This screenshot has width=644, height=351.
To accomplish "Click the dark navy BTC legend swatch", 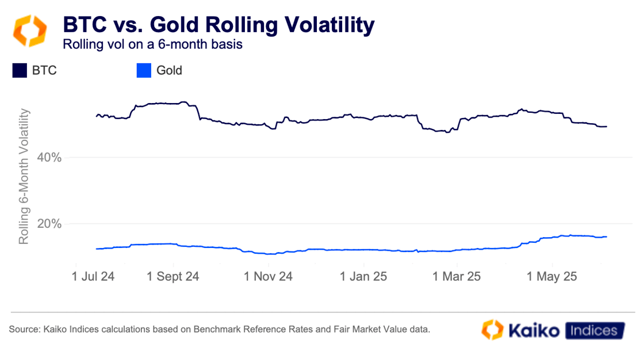I will [20, 71].
